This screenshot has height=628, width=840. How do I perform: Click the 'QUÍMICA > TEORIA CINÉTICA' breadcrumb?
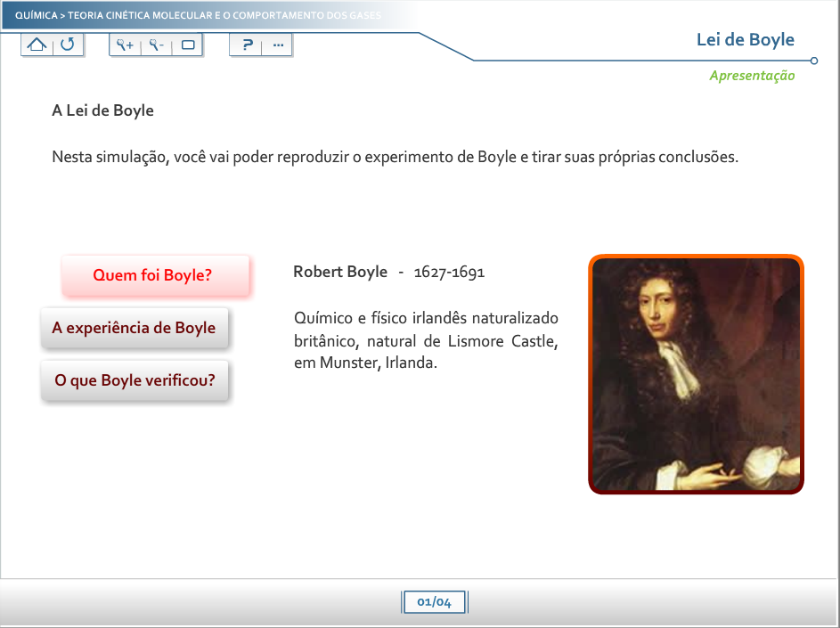pyautogui.click(x=199, y=15)
